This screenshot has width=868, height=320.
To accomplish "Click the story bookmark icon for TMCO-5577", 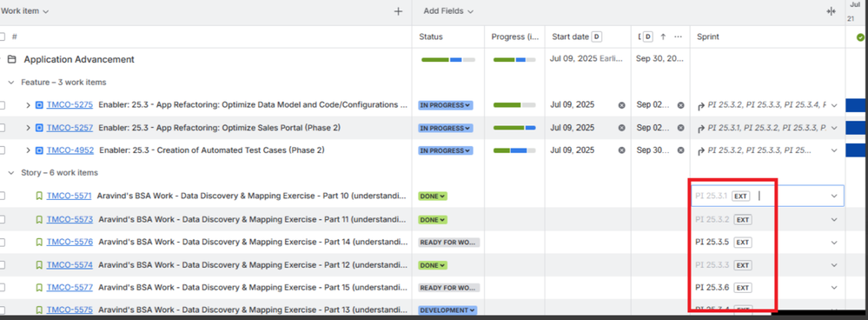I will [39, 287].
